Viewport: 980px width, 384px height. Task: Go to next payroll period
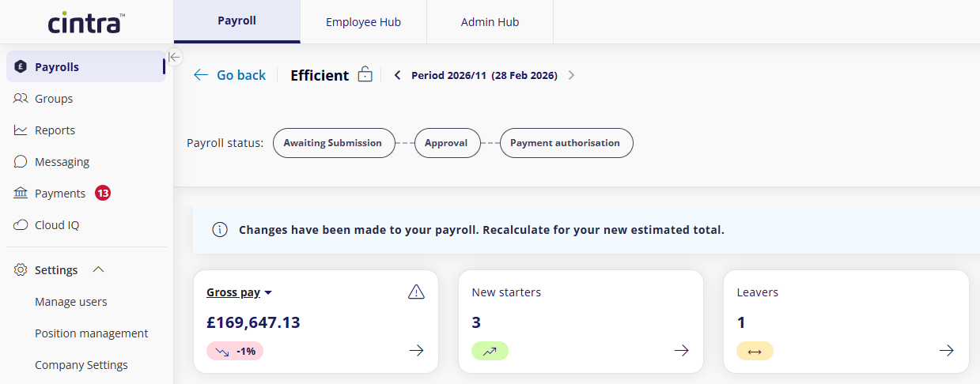click(x=572, y=76)
